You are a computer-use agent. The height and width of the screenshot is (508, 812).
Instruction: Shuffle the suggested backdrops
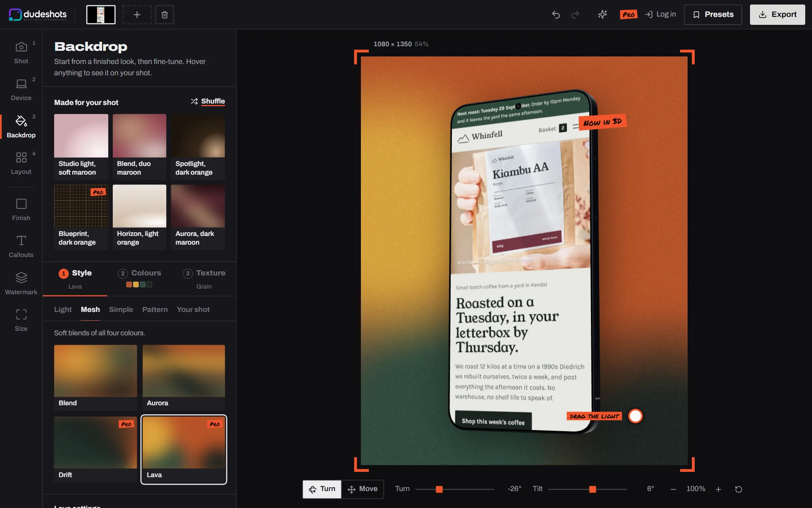point(208,101)
